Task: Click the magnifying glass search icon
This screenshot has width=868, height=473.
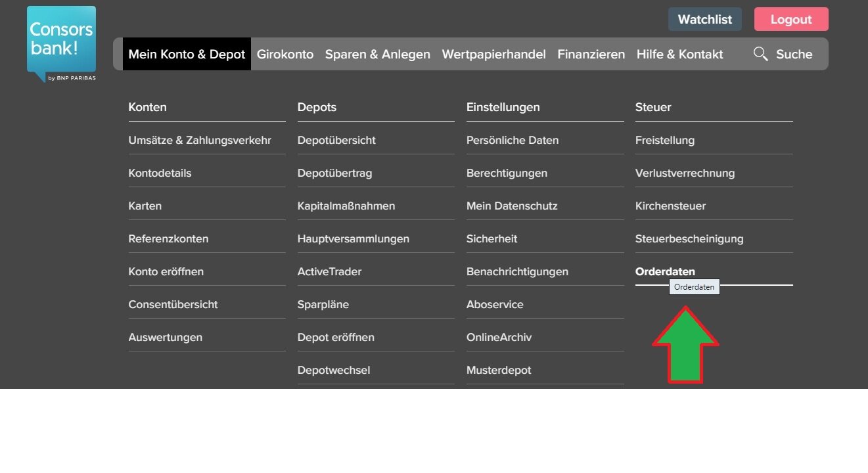Action: coord(760,54)
